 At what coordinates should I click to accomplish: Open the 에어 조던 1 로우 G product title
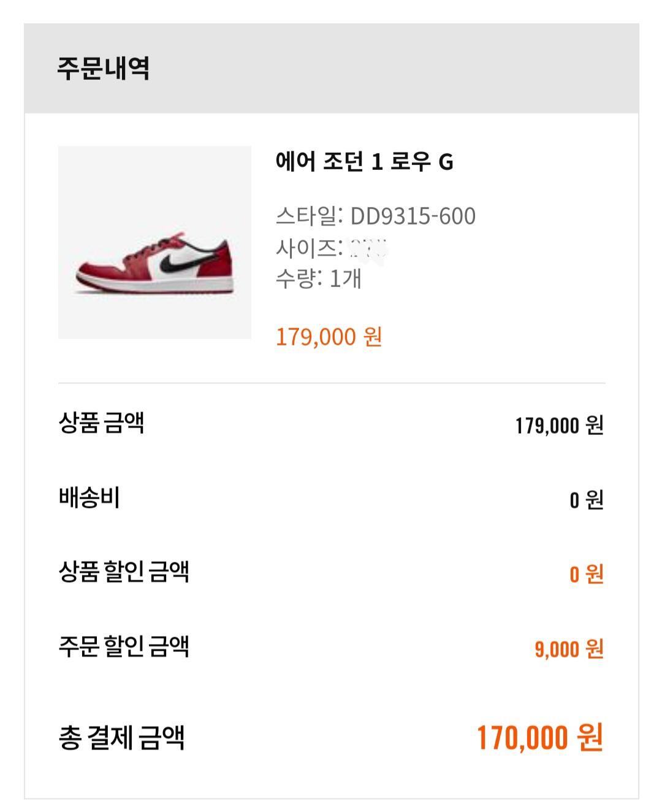pos(364,163)
